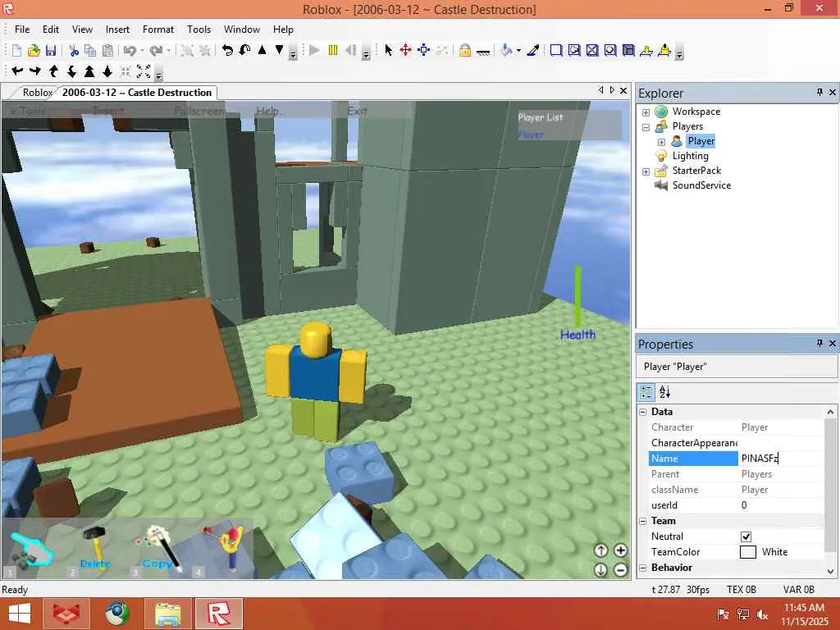Click the Cut scissors icon

click(x=74, y=51)
